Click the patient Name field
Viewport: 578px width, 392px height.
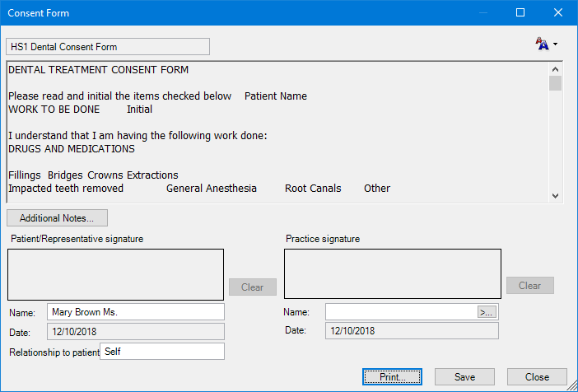click(135, 312)
